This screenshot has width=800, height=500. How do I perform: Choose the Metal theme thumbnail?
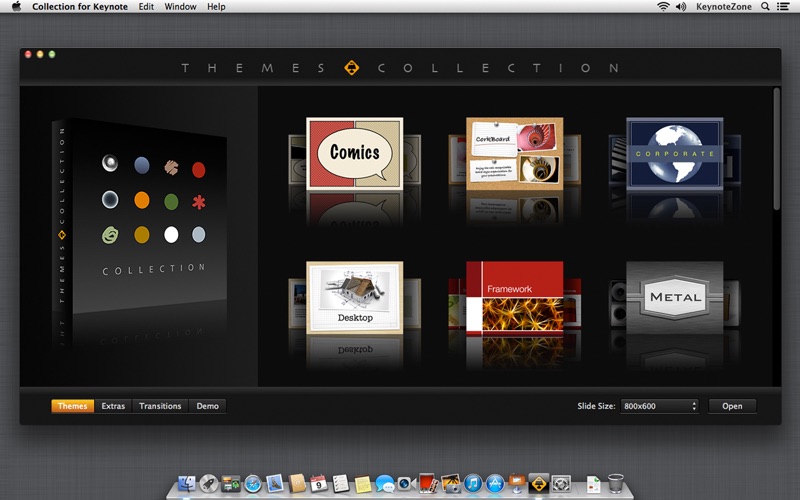coord(674,297)
